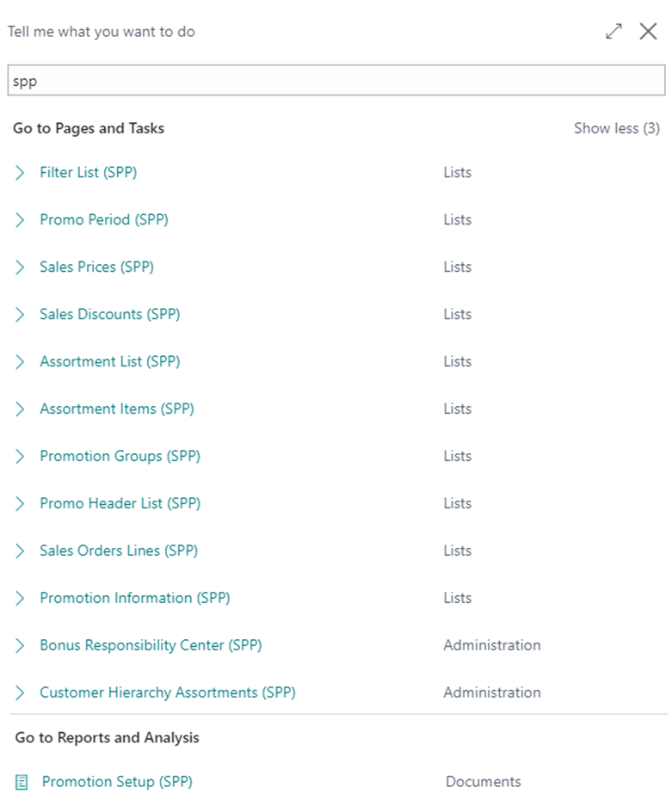
Task: Click the arrow next to Promo Header List (SPP)
Action: point(21,504)
